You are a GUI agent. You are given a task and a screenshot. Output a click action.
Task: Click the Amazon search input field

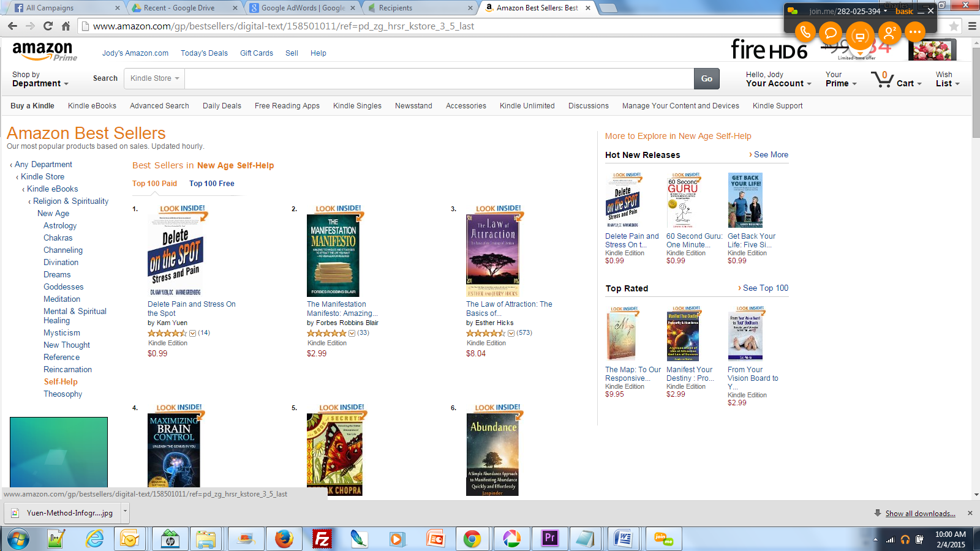tap(439, 78)
